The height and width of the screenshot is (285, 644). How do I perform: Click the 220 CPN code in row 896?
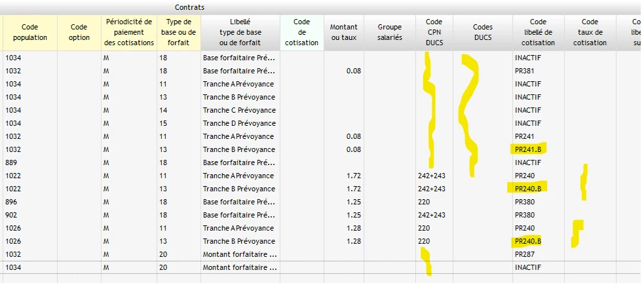(424, 202)
